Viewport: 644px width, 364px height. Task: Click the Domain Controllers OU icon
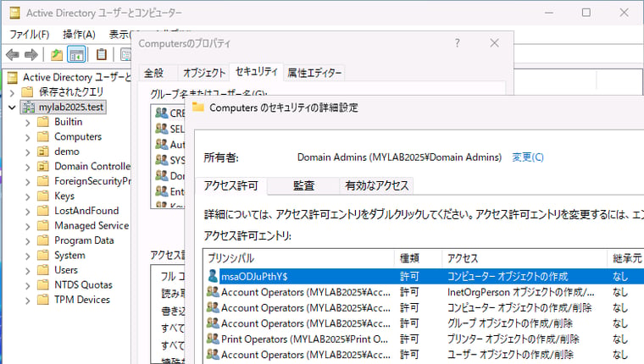(43, 166)
